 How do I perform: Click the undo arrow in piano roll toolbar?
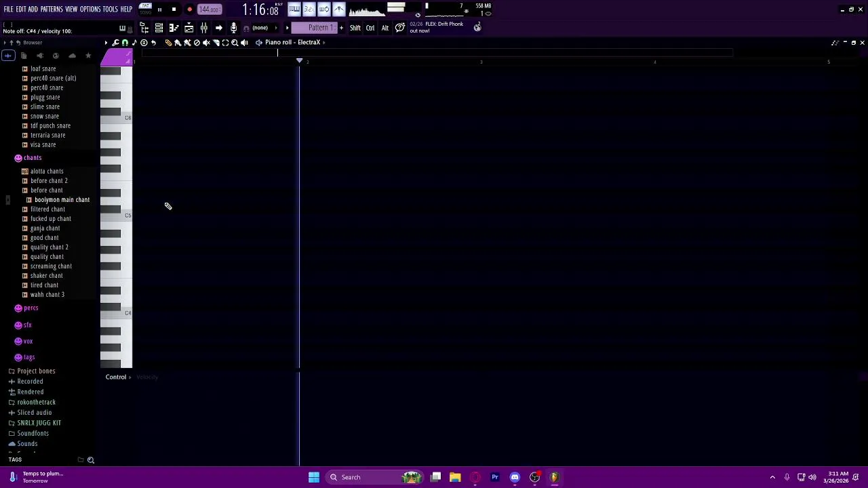(x=153, y=42)
